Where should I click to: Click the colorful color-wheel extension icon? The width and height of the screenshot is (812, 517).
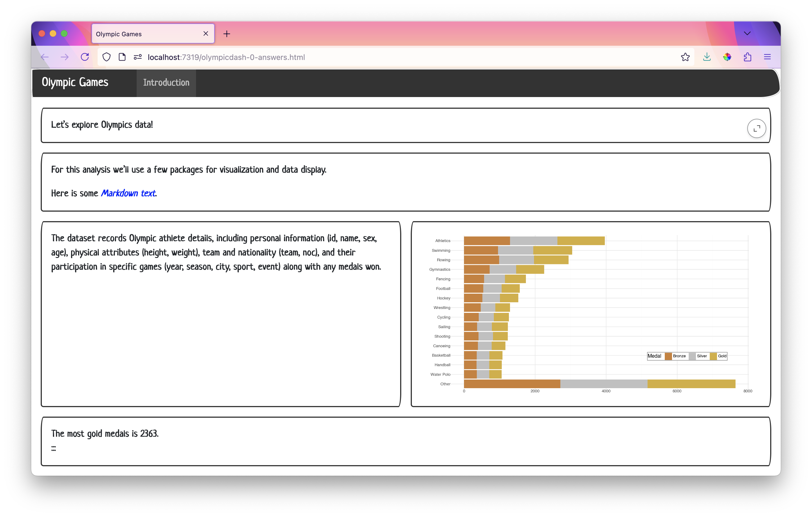727,57
